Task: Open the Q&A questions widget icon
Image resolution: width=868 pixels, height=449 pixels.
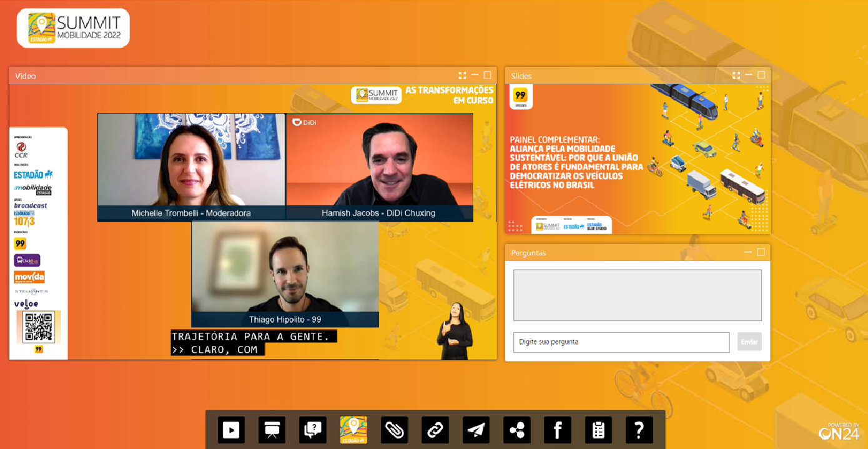Action: coord(313,430)
